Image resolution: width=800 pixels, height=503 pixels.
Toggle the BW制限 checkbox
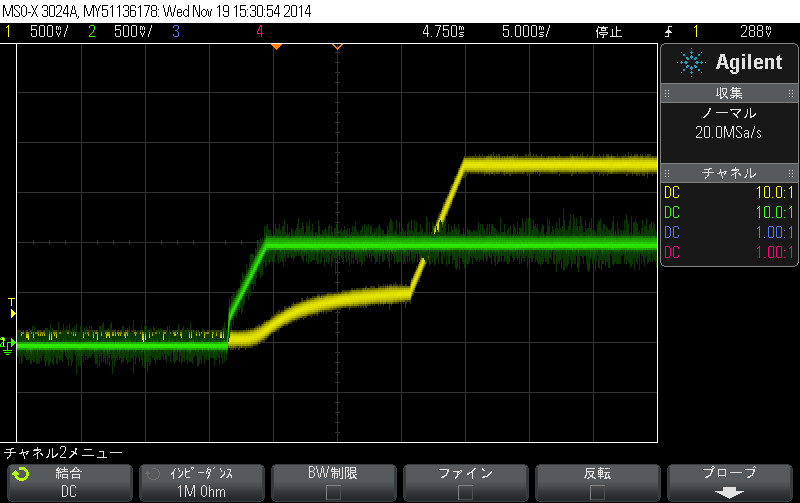(x=333, y=492)
